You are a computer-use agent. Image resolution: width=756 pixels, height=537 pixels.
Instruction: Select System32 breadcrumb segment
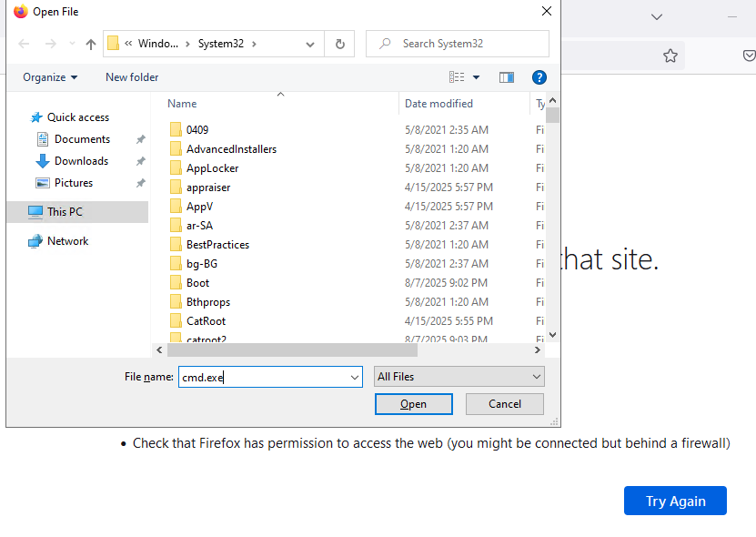click(221, 44)
